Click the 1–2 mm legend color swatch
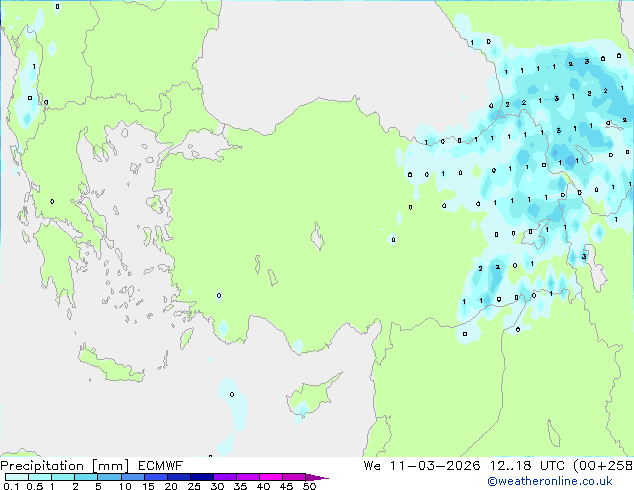Viewport: 634px width, 490px height. tap(63, 477)
